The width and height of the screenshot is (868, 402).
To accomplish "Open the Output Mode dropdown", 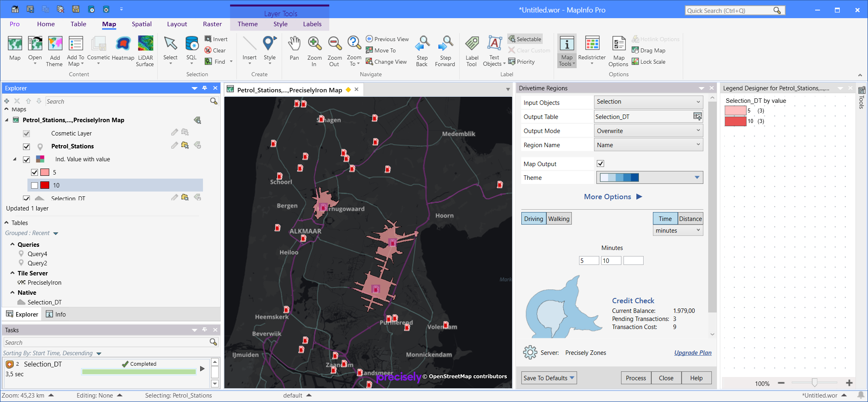I will (x=648, y=131).
